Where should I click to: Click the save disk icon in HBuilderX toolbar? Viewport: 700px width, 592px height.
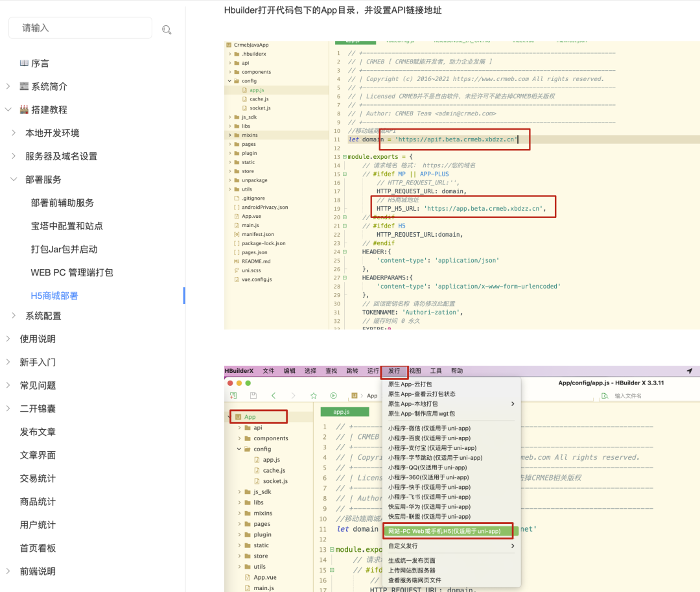click(253, 396)
